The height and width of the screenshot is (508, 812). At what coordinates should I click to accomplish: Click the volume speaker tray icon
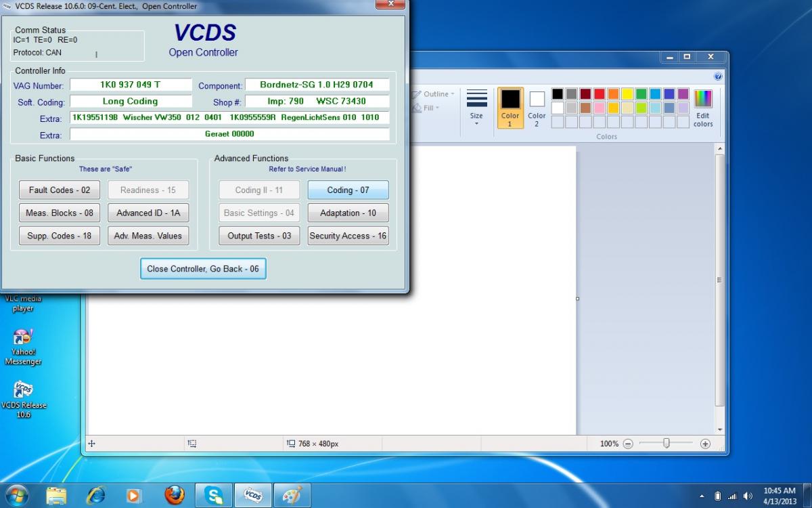click(748, 496)
